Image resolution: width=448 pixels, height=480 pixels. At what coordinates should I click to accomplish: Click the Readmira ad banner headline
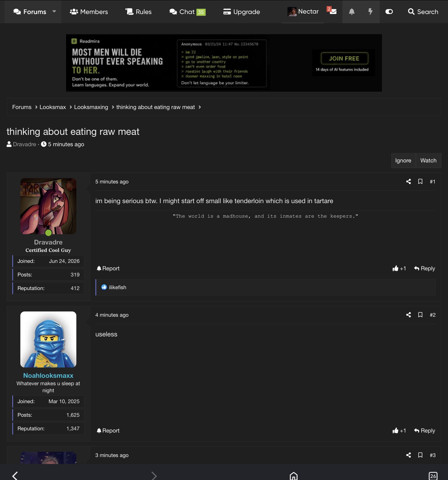(117, 61)
